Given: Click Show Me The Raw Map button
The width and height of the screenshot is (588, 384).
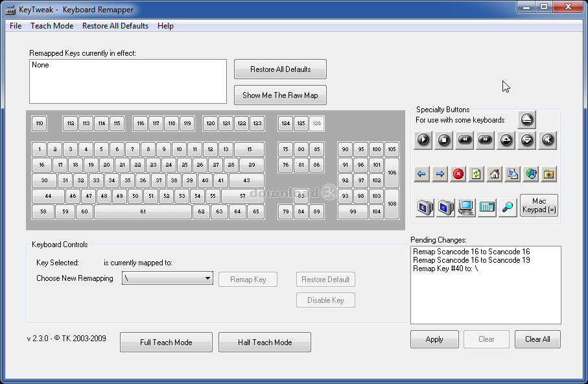Looking at the screenshot, I should click(x=280, y=95).
